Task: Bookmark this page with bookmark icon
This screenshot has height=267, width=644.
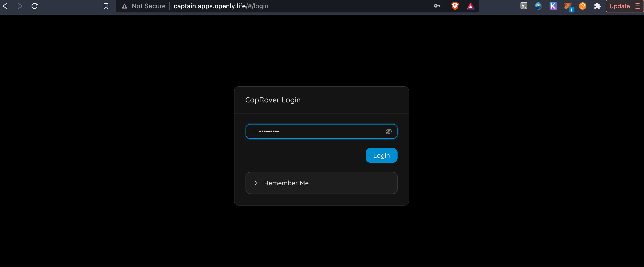Action: pos(106,6)
